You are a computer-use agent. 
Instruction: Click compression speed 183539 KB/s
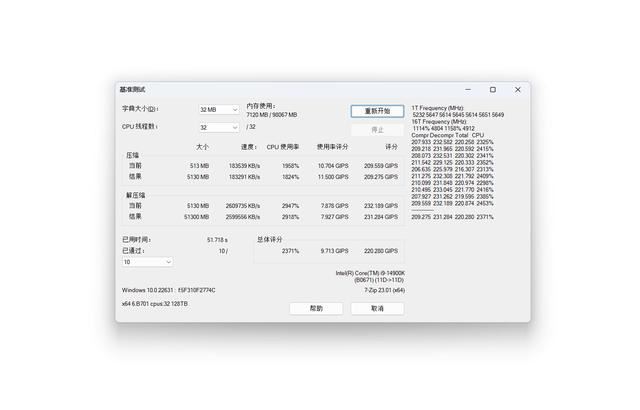244,166
